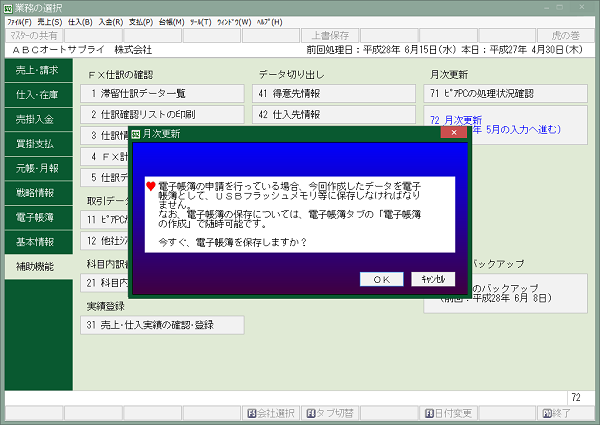Select the 電子帳簿 sidebar tab

click(x=39, y=217)
